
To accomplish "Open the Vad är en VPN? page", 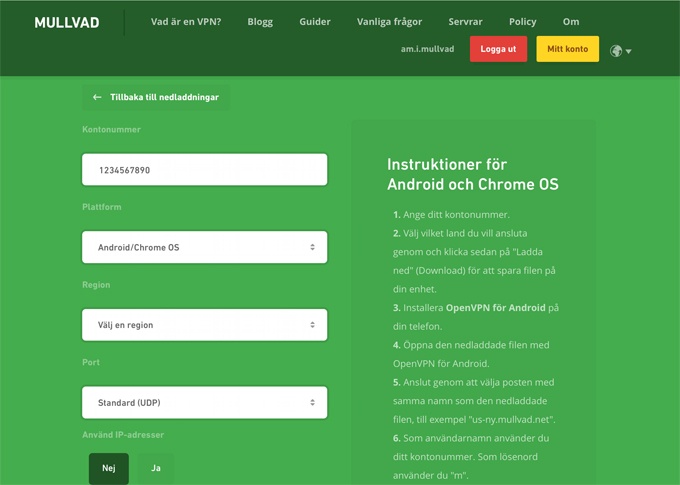I will tap(186, 22).
